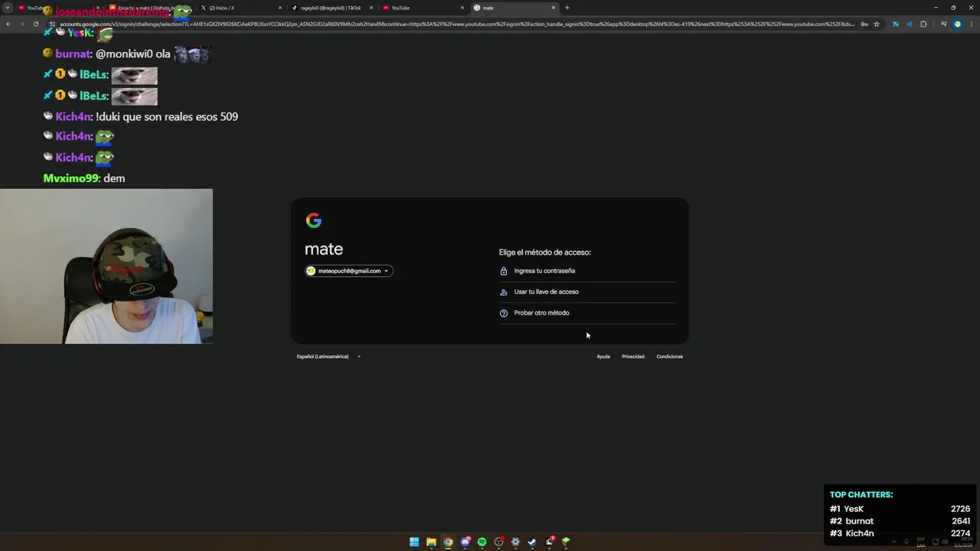Click burnat's '@monkiwi0 ola' chat message
The image size is (980, 551).
point(126,54)
